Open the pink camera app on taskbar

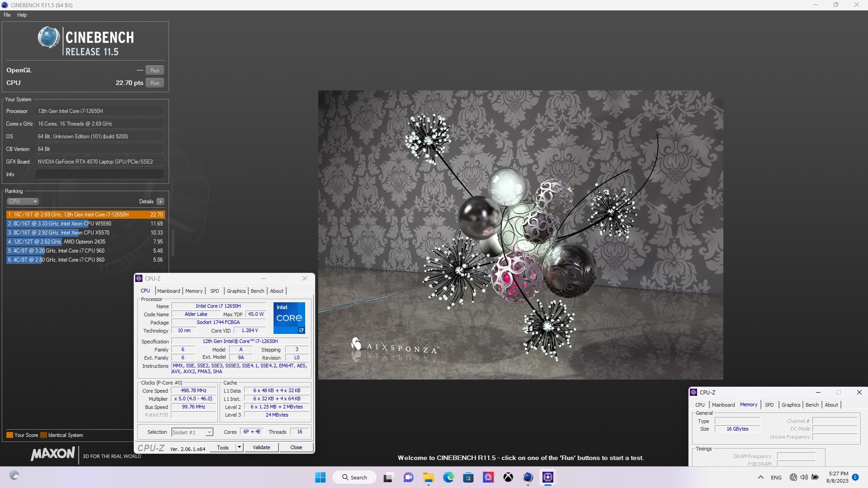coord(488,478)
